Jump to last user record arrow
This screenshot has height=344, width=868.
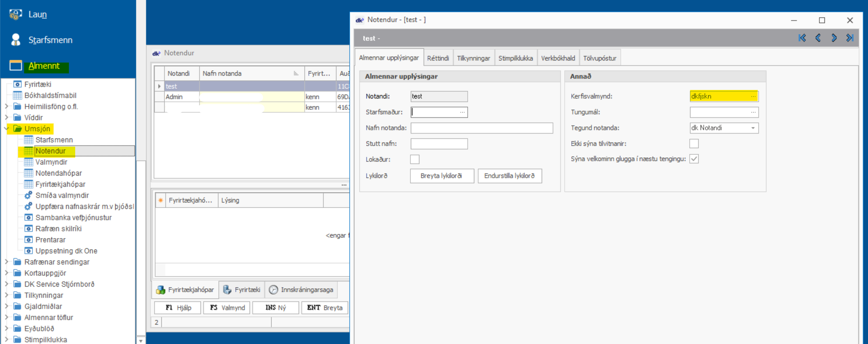tap(850, 38)
